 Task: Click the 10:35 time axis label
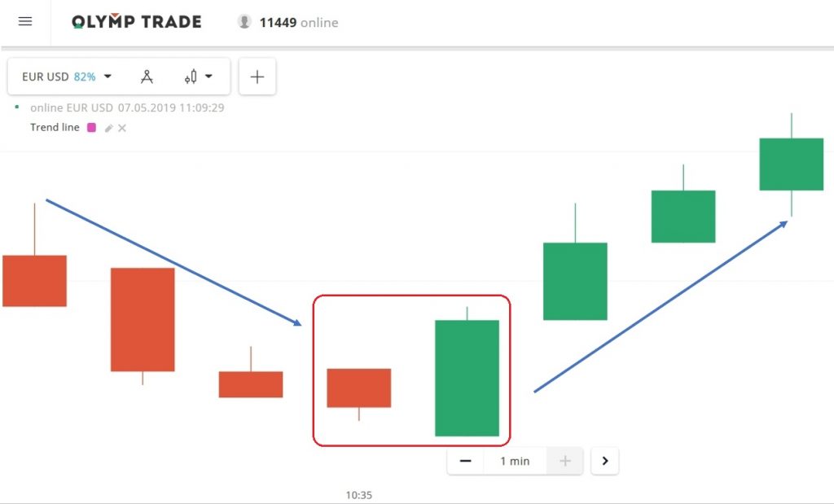(359, 495)
